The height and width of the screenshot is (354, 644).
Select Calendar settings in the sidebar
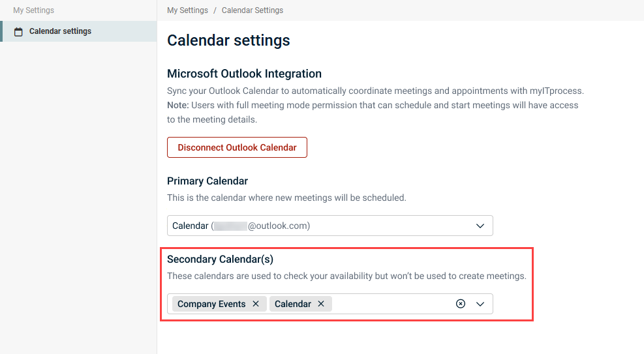[x=60, y=31]
